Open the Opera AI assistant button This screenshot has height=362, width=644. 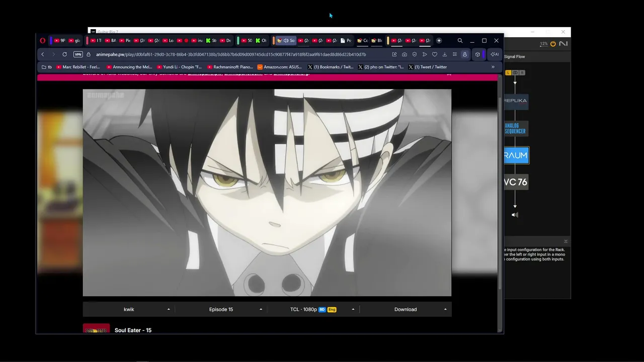(495, 54)
